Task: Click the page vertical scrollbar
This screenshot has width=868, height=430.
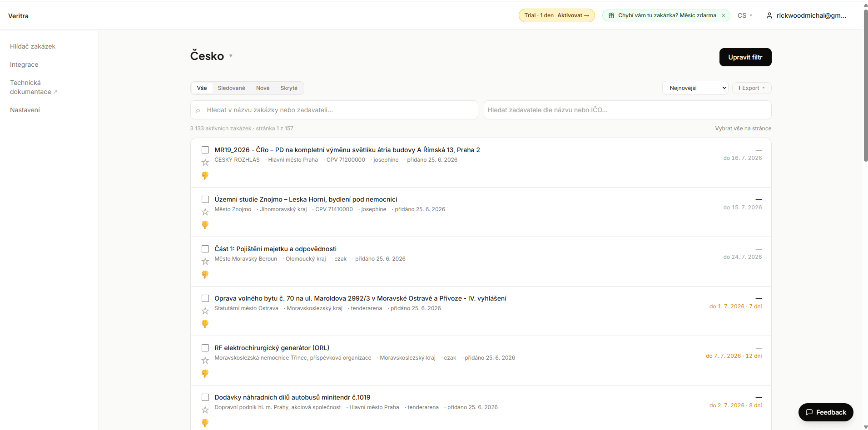Action: [x=865, y=84]
